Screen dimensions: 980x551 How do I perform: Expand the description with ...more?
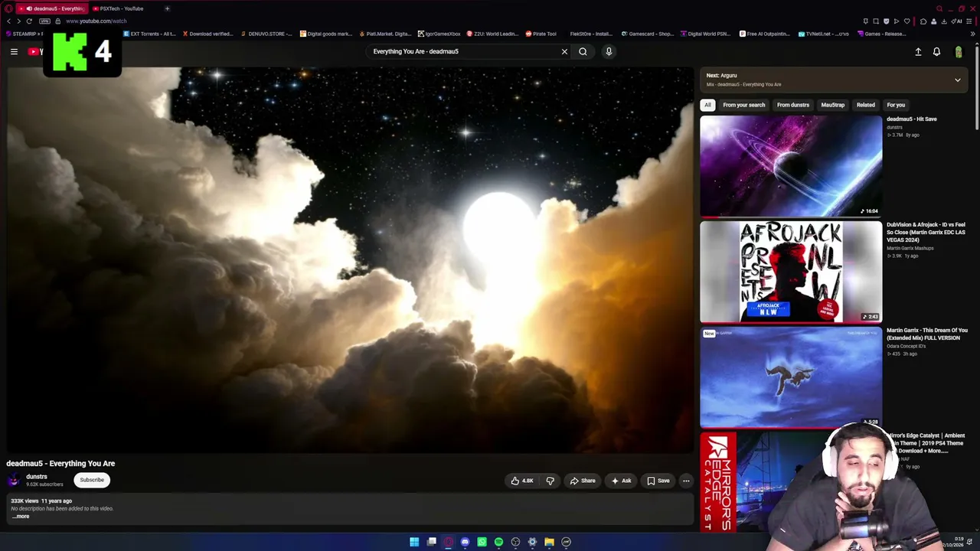pos(21,517)
